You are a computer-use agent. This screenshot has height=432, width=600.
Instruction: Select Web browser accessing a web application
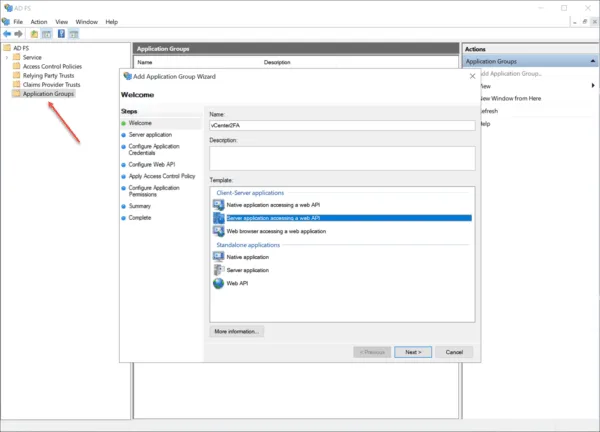(276, 231)
